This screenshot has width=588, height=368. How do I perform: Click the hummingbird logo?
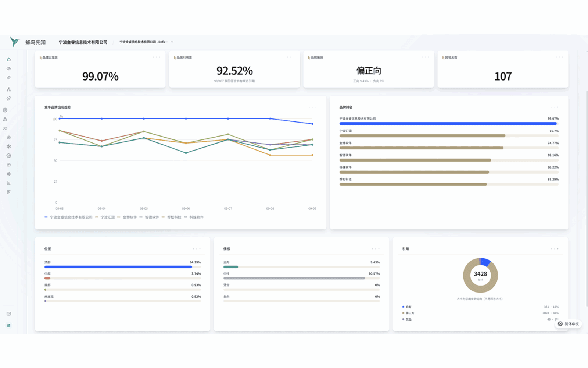15,42
